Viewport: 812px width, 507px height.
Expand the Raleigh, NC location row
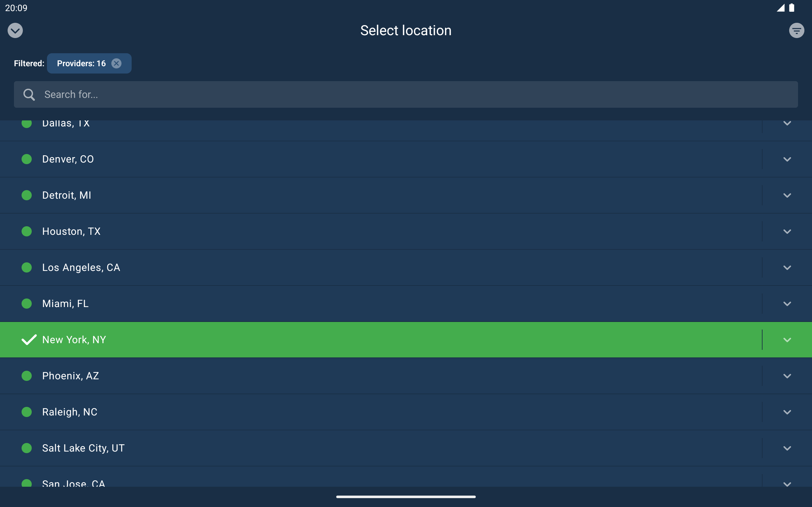787,412
